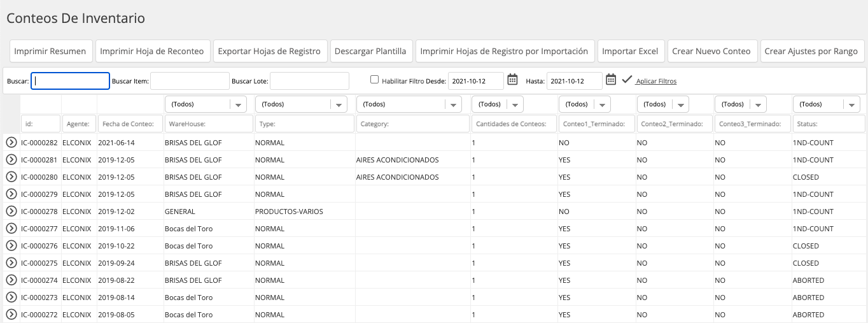Open the Hasta date calendar picker

(x=611, y=80)
